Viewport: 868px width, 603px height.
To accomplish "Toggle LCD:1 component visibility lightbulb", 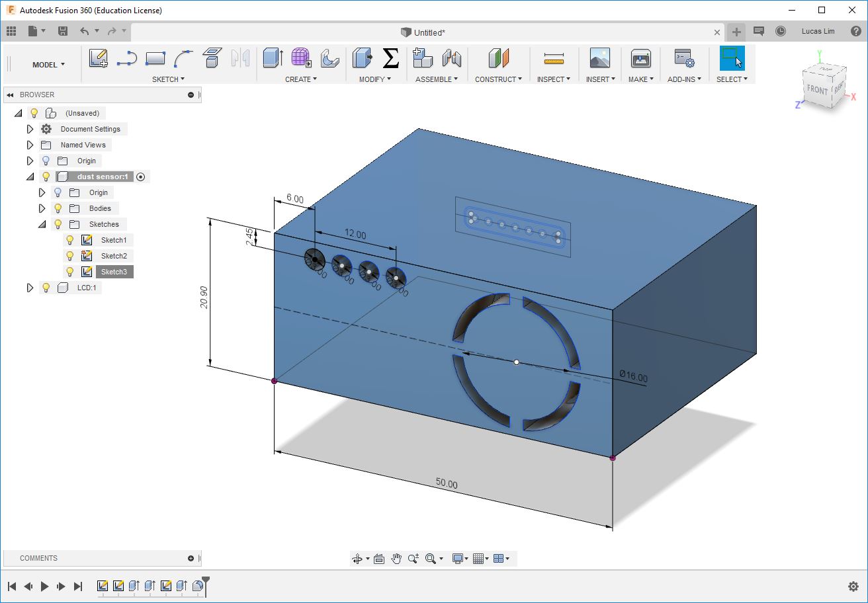I will point(46,288).
